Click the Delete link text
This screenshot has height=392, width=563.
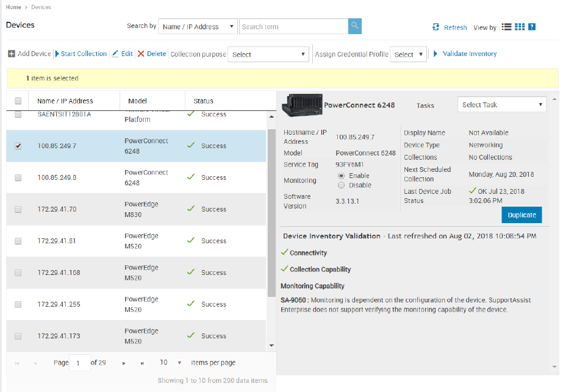(157, 54)
